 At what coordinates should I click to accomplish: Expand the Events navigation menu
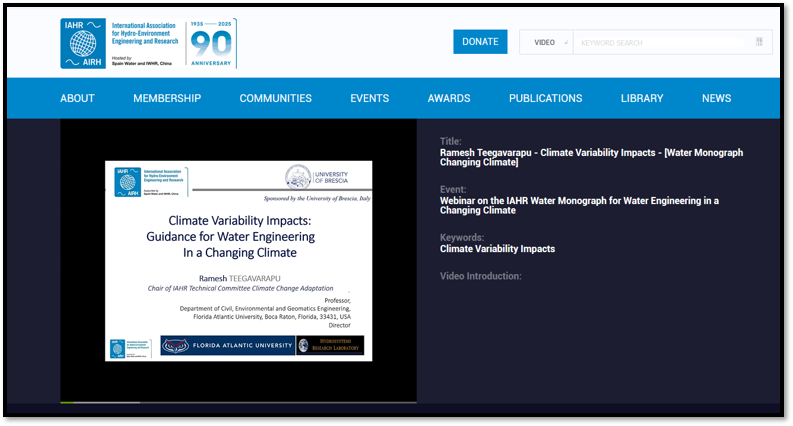[369, 98]
